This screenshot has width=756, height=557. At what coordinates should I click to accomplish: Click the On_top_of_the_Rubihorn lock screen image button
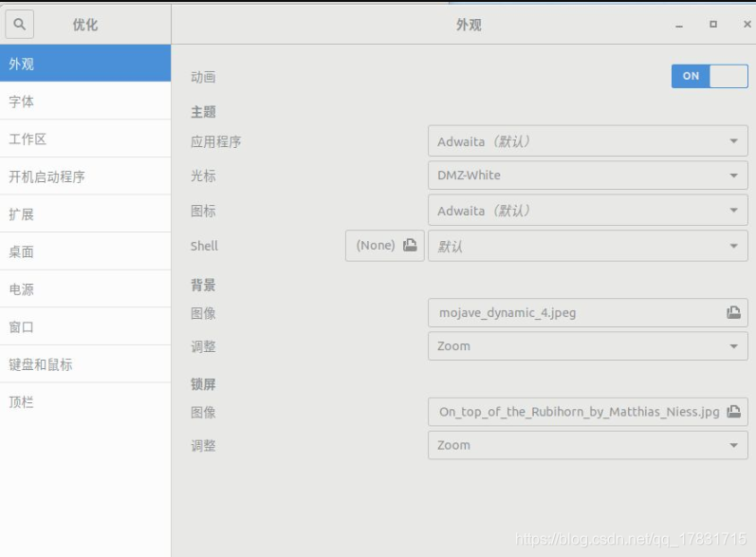588,412
